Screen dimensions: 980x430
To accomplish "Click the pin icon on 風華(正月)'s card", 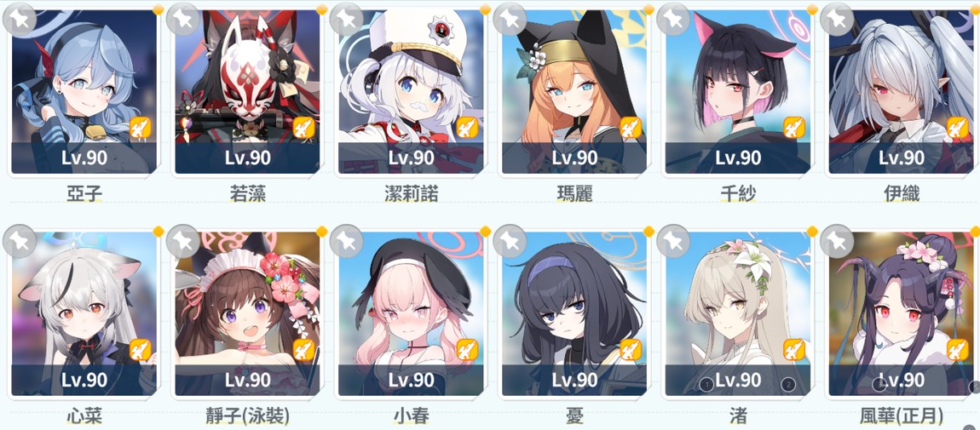I will [x=836, y=240].
